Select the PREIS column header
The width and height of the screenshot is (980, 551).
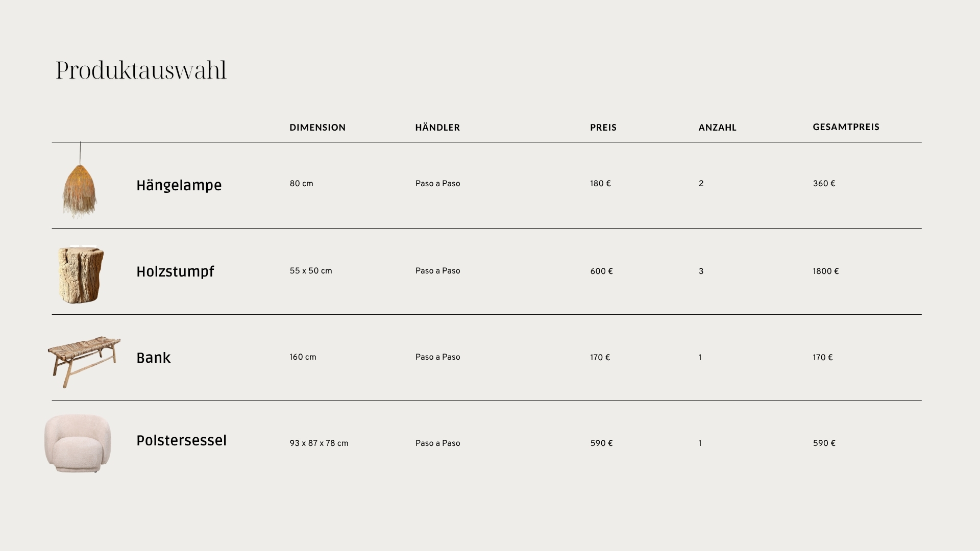coord(603,128)
